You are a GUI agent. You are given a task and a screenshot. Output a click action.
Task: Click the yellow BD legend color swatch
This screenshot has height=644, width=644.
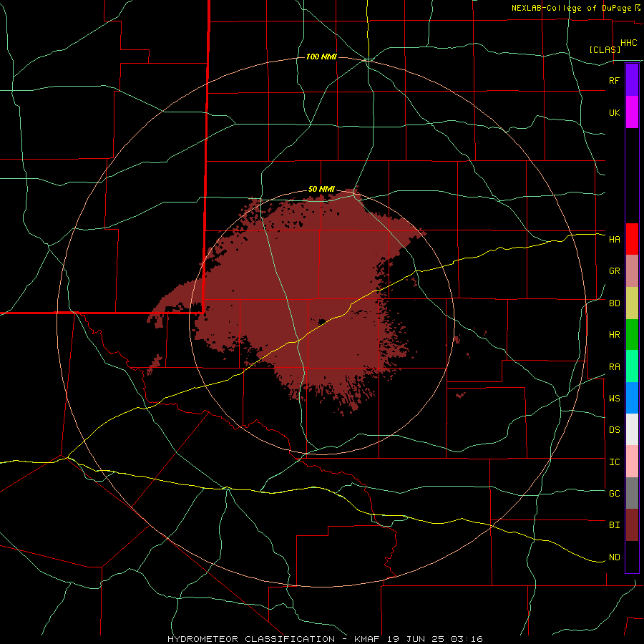(x=632, y=303)
